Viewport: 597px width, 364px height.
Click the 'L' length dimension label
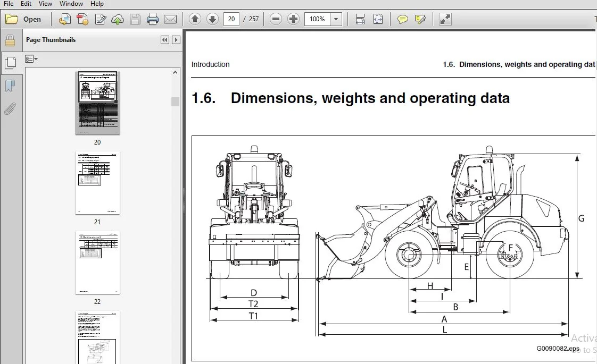click(x=445, y=330)
